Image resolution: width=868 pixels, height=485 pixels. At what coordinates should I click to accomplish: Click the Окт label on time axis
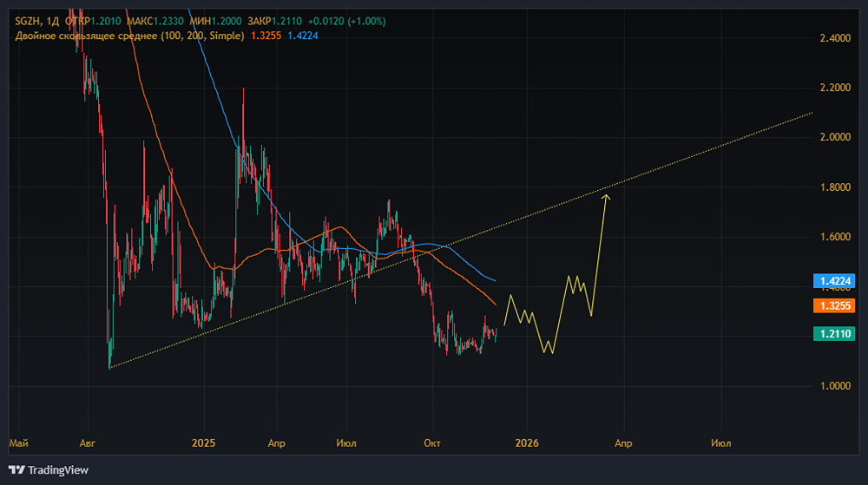pos(432,443)
